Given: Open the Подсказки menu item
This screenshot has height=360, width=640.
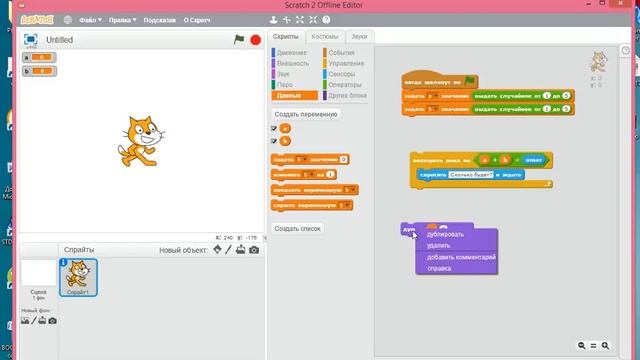Looking at the screenshot, I should pyautogui.click(x=160, y=20).
